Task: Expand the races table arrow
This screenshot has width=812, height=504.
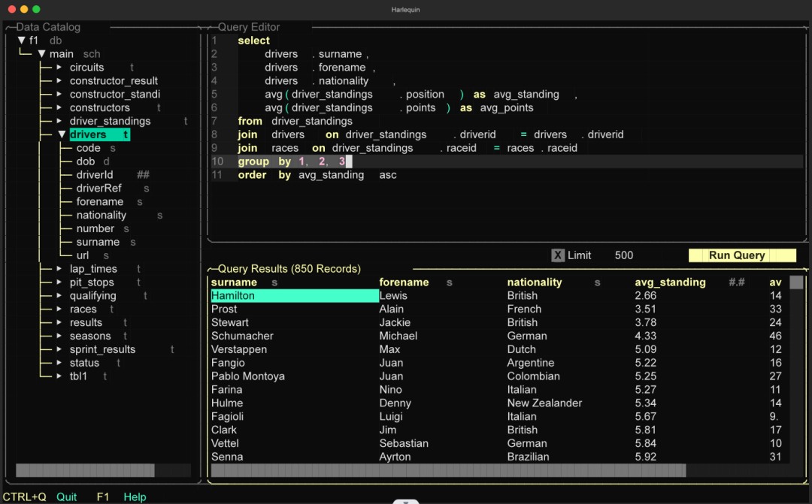Action: coord(59,309)
